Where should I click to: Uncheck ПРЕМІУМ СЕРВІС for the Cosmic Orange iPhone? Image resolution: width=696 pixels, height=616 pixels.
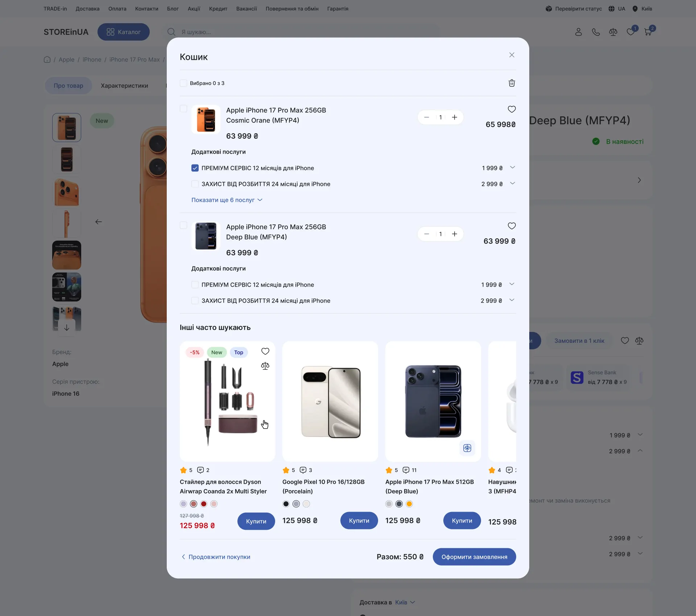pyautogui.click(x=195, y=168)
